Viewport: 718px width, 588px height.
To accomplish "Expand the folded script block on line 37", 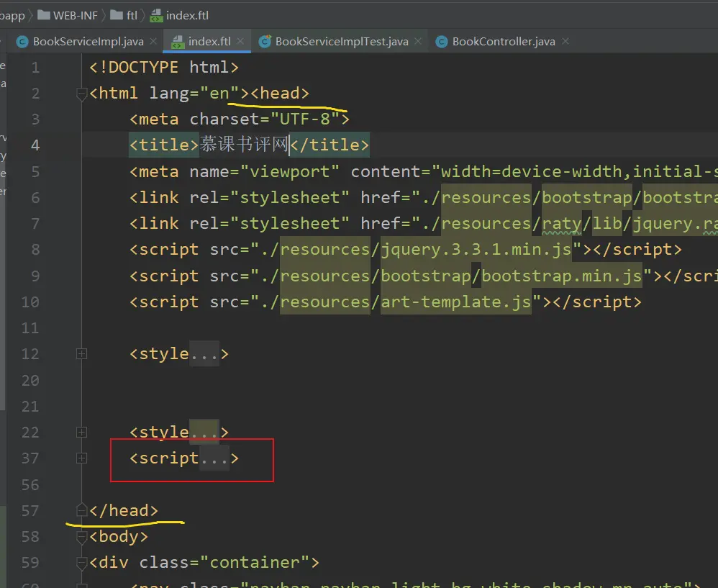I will click(81, 458).
